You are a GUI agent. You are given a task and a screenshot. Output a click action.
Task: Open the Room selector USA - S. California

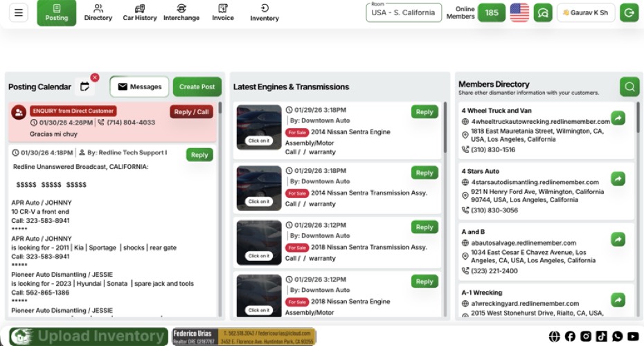click(403, 12)
